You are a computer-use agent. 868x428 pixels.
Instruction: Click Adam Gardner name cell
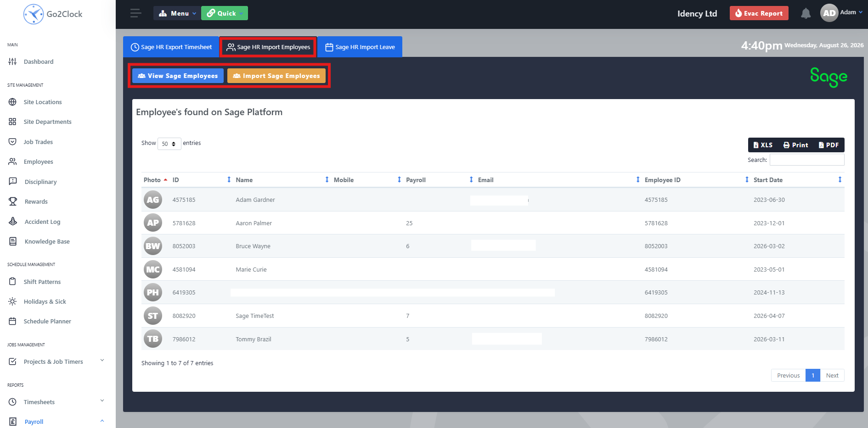click(x=255, y=200)
